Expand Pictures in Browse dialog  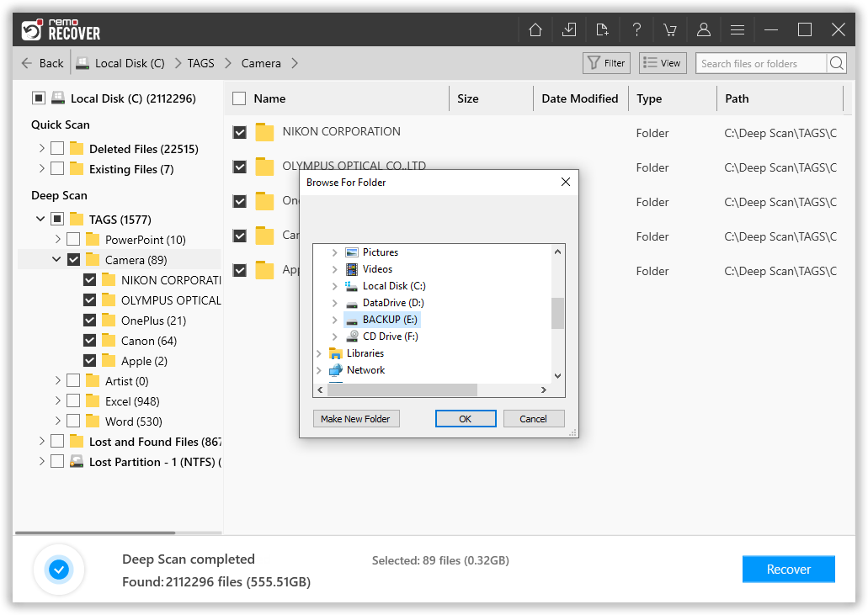pos(334,252)
